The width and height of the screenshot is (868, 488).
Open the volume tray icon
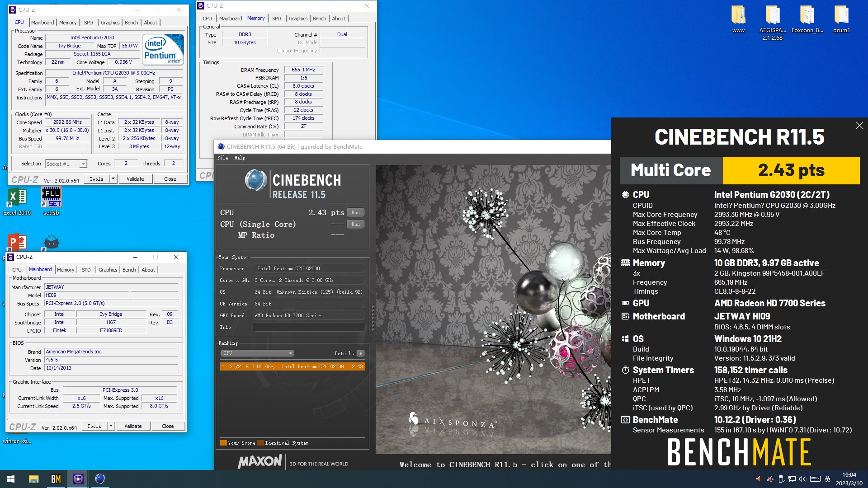tap(802, 479)
